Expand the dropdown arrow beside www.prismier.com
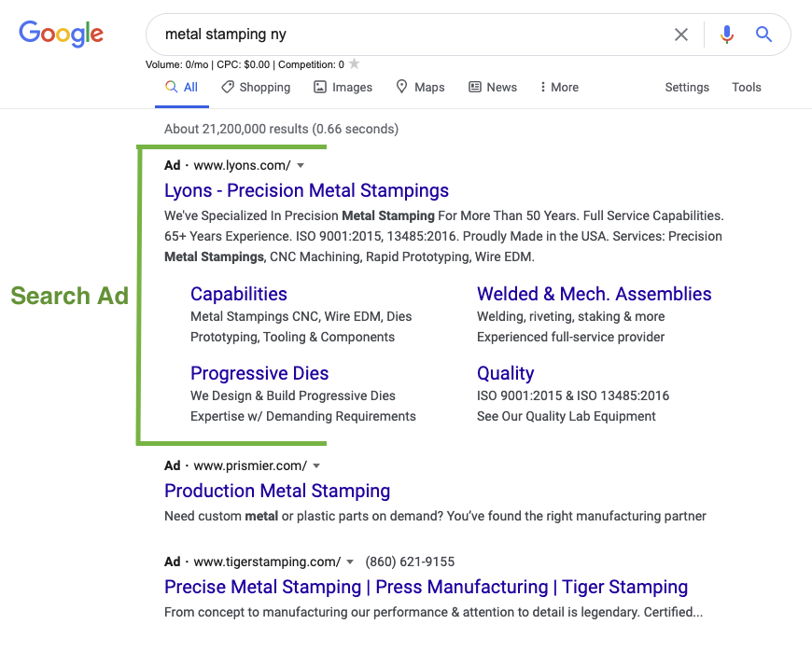 tap(315, 465)
